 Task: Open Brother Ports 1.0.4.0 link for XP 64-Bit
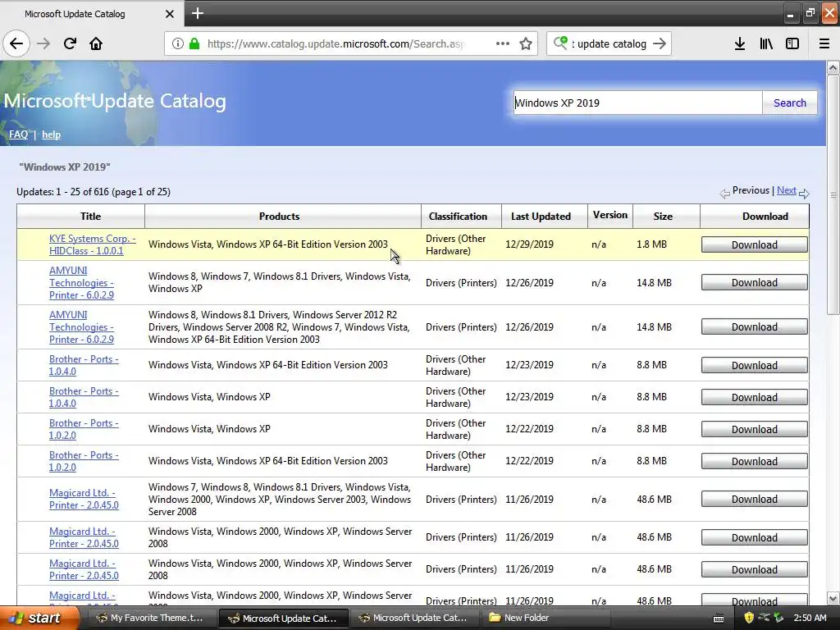click(84, 365)
